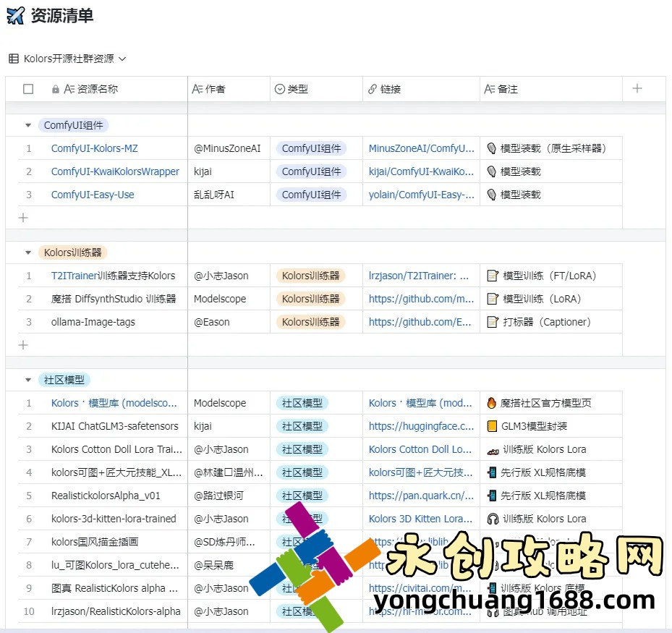Image resolution: width=672 pixels, height=633 pixels.
Task: Click the @MinusZoneAI author cell
Action: [x=229, y=149]
